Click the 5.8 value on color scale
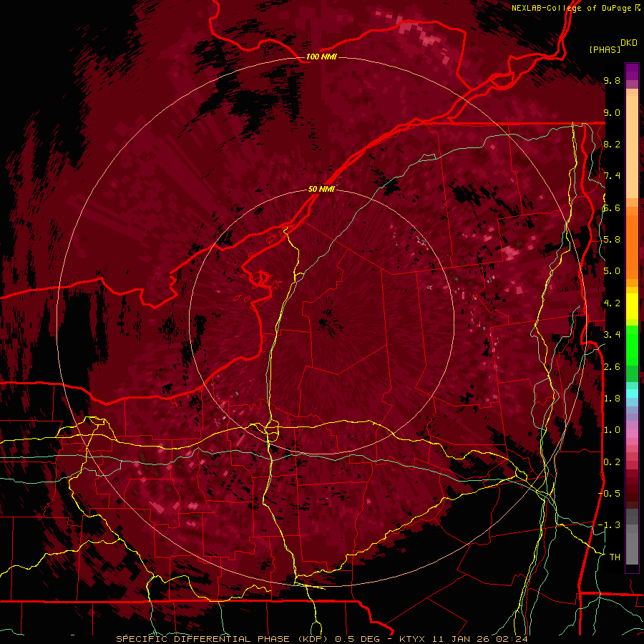This screenshot has height=644, width=644. coord(612,240)
